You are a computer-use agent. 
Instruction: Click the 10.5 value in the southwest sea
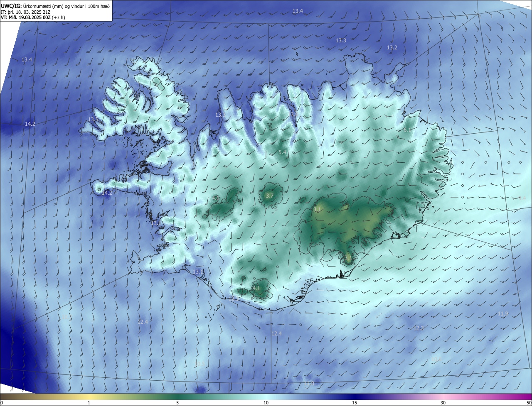pyautogui.click(x=200, y=364)
